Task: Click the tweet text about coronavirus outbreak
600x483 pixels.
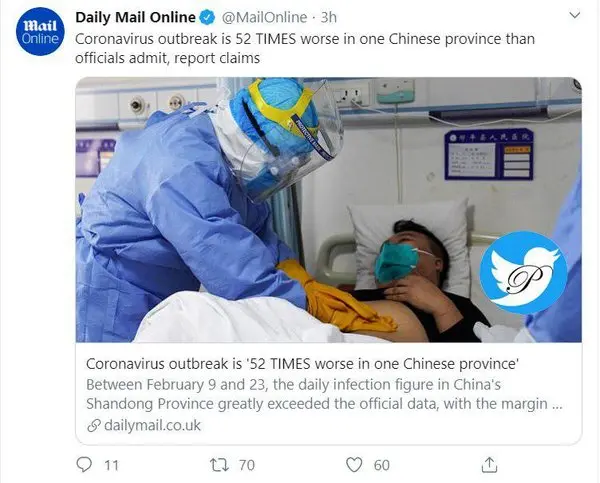Action: pos(305,49)
